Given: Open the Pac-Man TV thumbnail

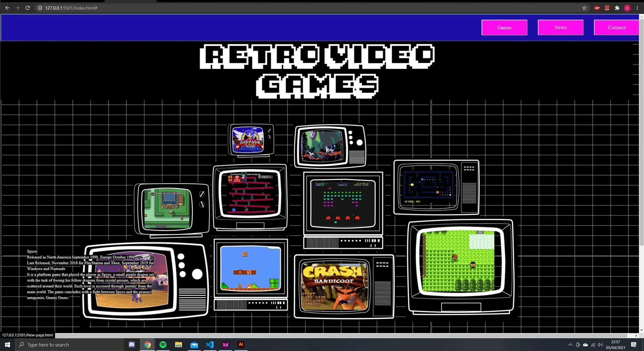Looking at the screenshot, I should coord(436,187).
